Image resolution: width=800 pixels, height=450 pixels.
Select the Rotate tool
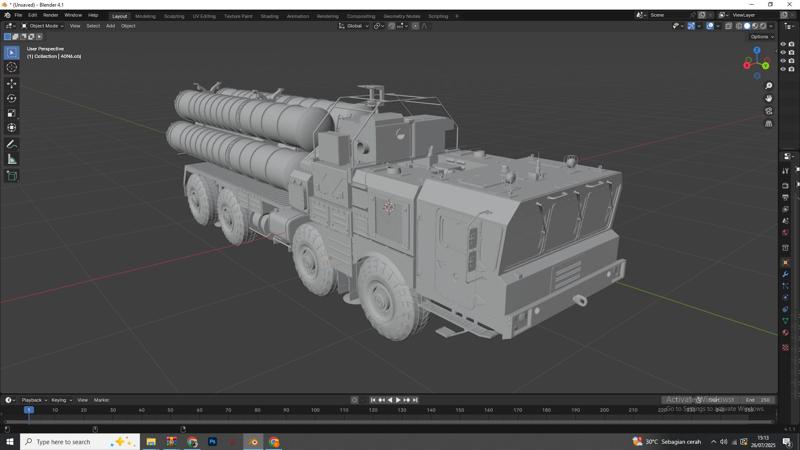(x=12, y=98)
